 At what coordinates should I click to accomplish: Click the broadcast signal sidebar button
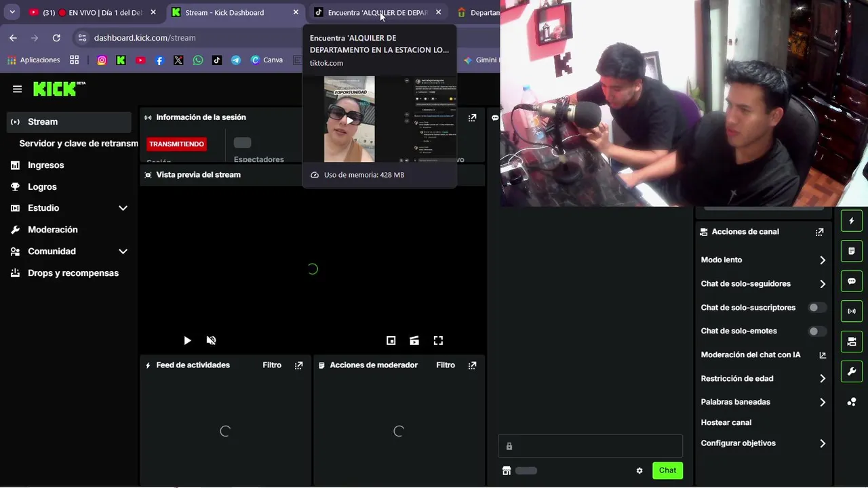pyautogui.click(x=852, y=311)
